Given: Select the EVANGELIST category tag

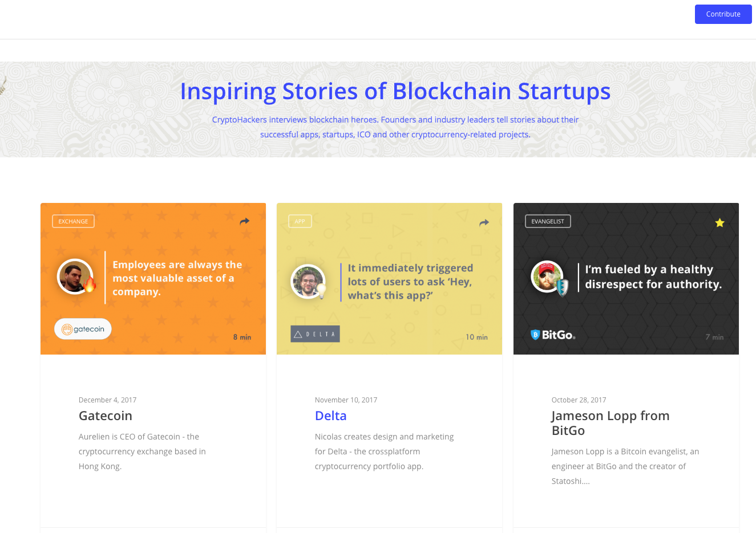Looking at the screenshot, I should point(548,221).
